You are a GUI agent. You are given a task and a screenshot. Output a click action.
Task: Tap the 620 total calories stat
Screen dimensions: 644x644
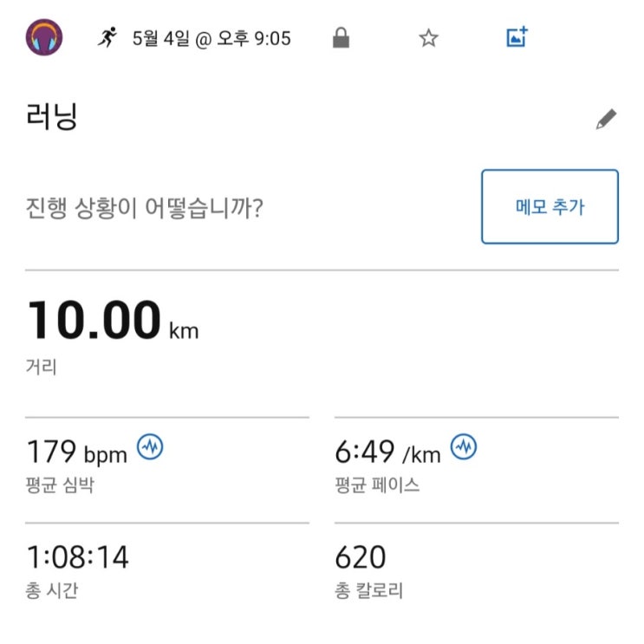click(x=361, y=557)
